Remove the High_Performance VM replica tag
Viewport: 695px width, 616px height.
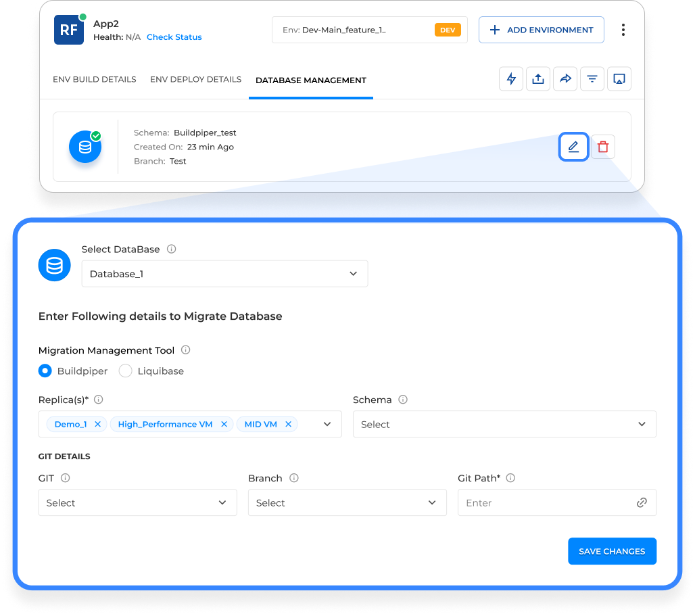coord(224,424)
